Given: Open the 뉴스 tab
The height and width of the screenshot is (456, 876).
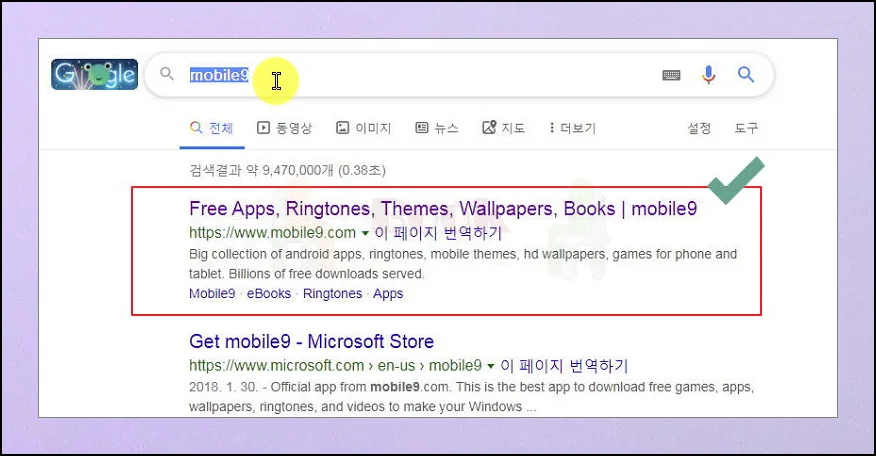Looking at the screenshot, I should click(437, 128).
